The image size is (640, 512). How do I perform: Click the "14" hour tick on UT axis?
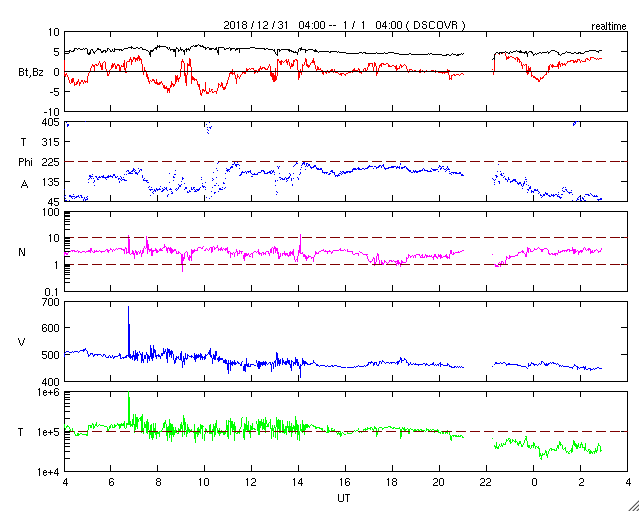pyautogui.click(x=298, y=483)
